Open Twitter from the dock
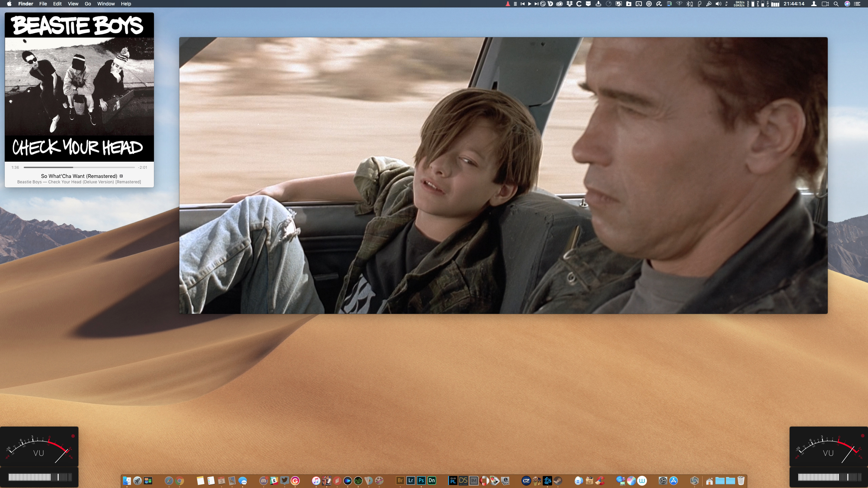868x488 pixels. [284, 481]
